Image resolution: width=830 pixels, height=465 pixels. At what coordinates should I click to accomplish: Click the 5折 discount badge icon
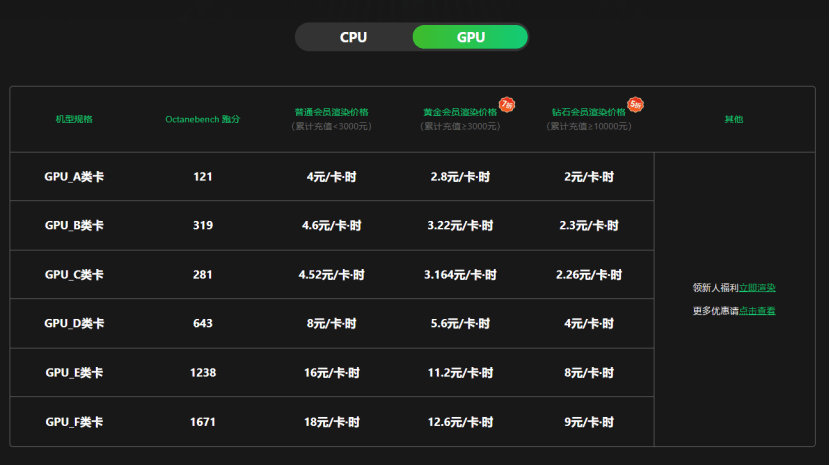point(635,104)
